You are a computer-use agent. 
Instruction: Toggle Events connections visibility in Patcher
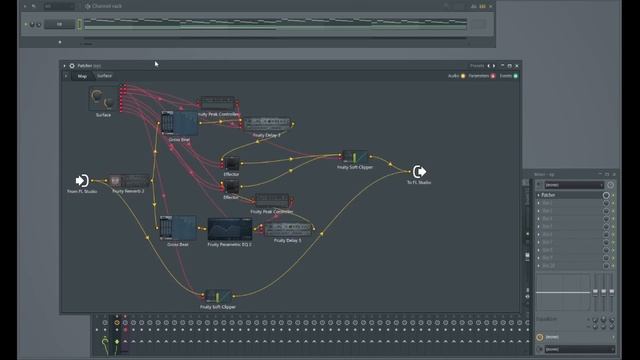pyautogui.click(x=516, y=76)
